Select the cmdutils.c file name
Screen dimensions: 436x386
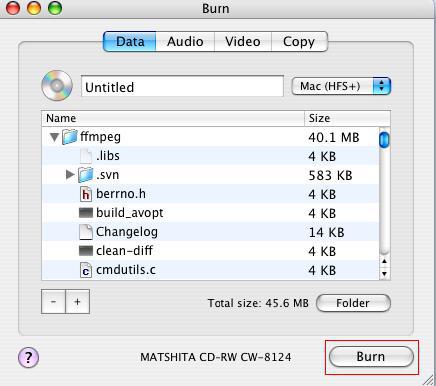point(126,270)
